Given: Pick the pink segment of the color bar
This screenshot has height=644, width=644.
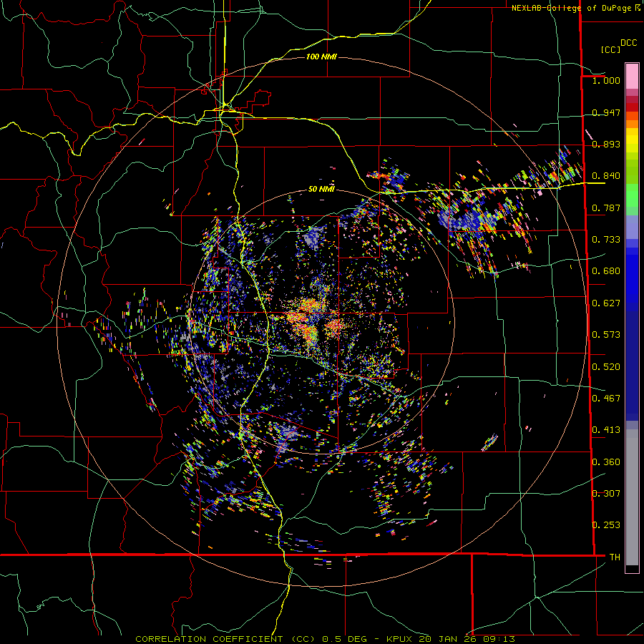Looking at the screenshot, I should pos(632,76).
